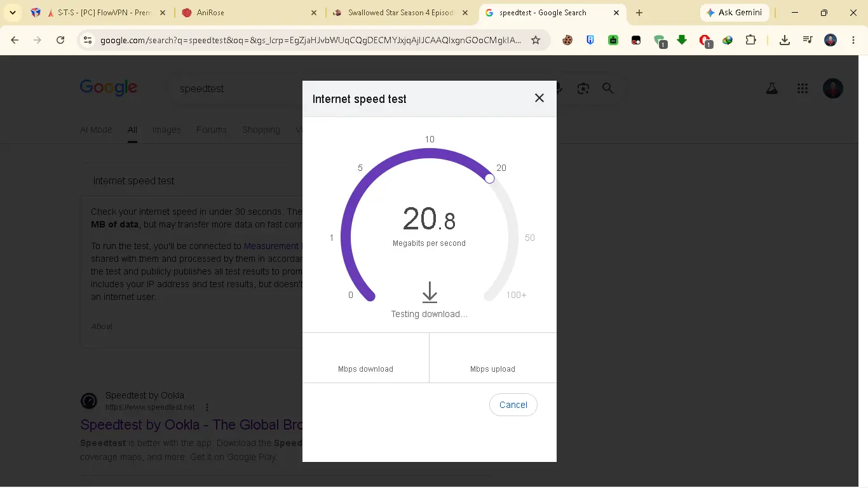The image size is (868, 488).
Task: Click the Mbps download label
Action: 366,369
